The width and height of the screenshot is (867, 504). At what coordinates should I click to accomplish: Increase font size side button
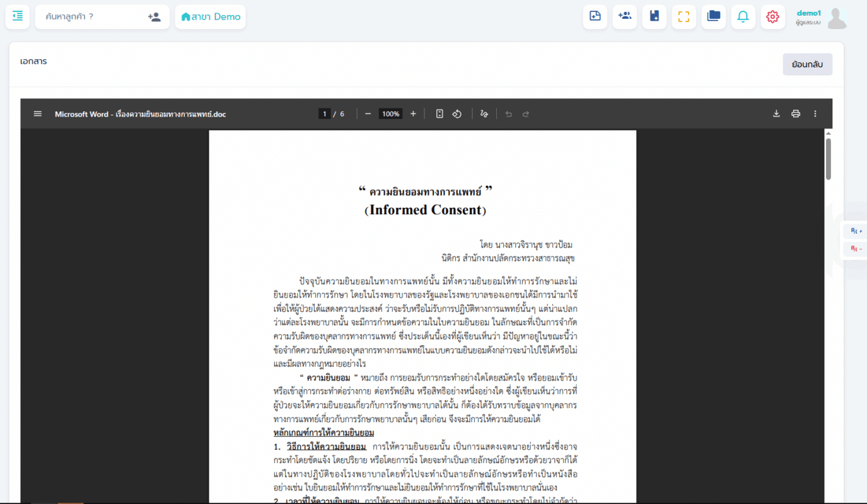856,231
